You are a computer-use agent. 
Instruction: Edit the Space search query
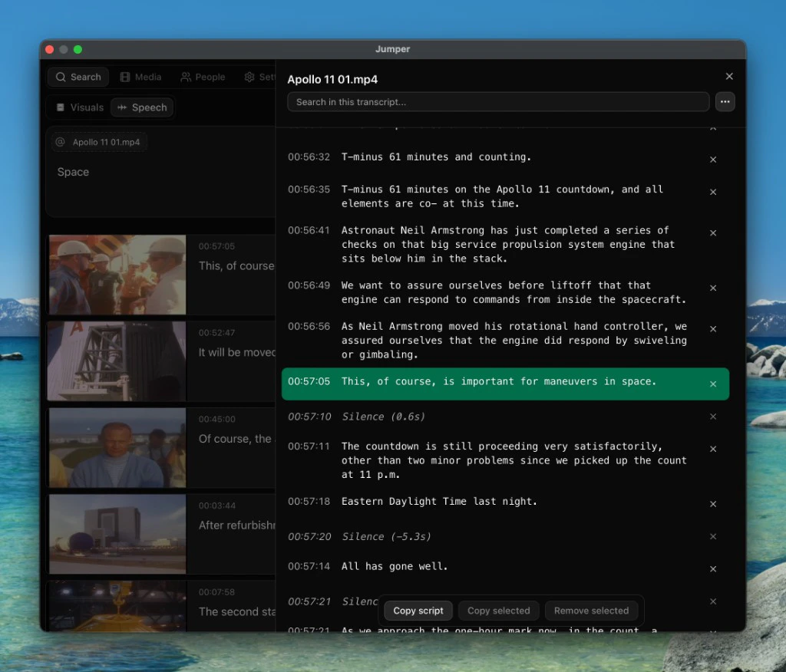coord(73,172)
